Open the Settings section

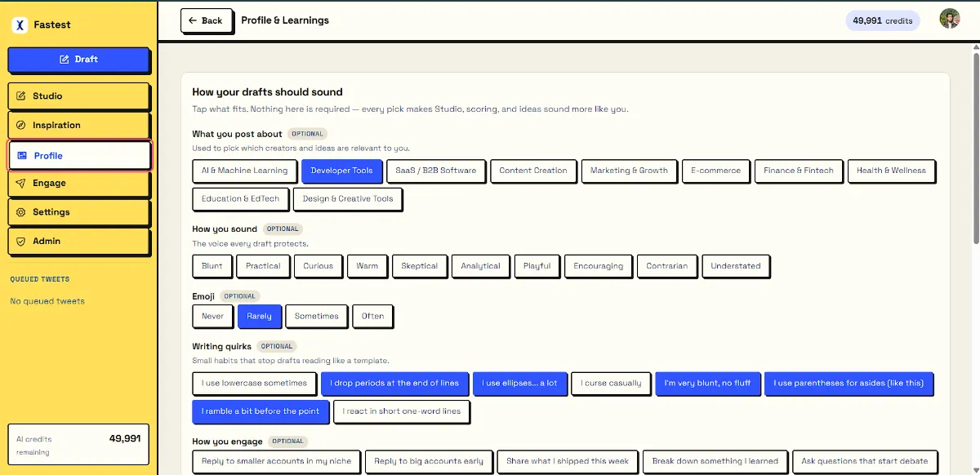click(x=78, y=212)
